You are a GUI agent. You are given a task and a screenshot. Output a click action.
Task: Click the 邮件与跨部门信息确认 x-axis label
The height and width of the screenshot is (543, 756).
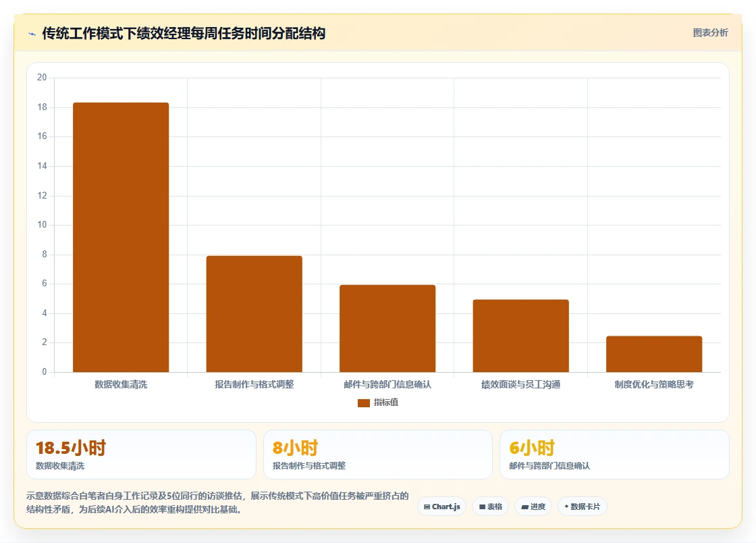pos(387,384)
